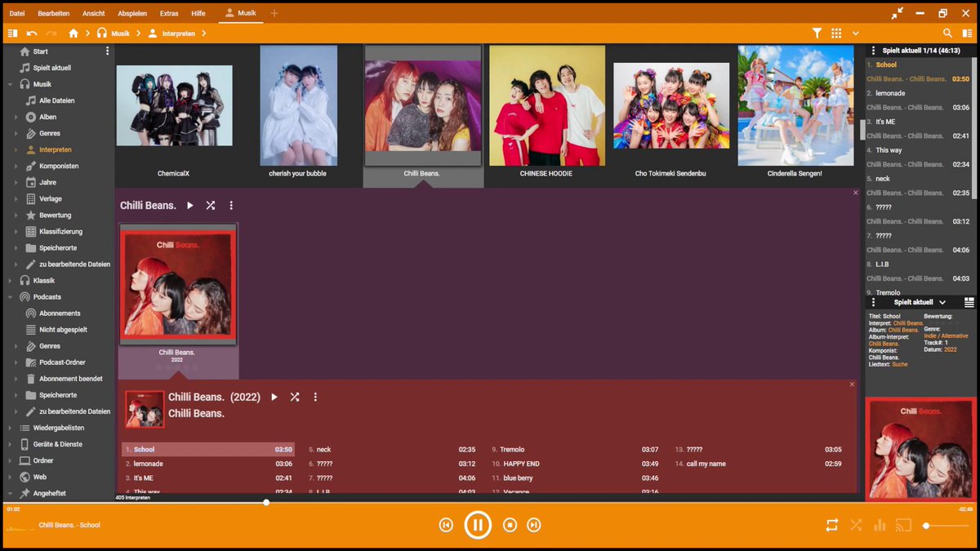This screenshot has width=980, height=551.
Task: Open the filter funnel in the toolbar
Action: point(817,33)
